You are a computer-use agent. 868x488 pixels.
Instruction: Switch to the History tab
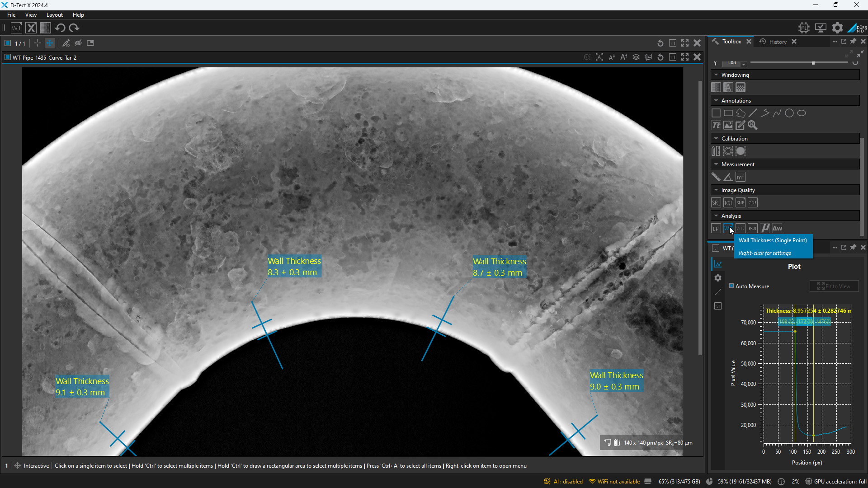point(777,42)
